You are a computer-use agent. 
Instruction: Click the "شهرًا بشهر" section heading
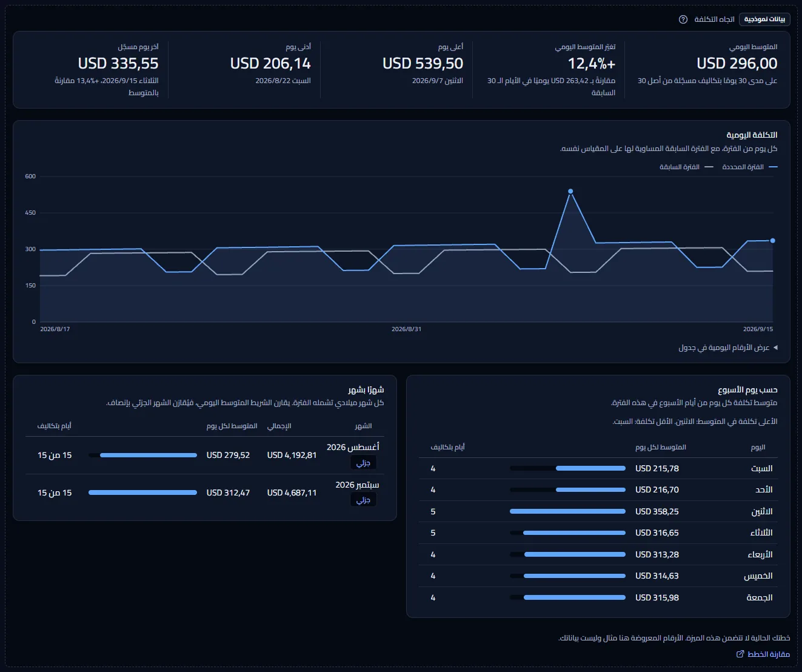(366, 389)
